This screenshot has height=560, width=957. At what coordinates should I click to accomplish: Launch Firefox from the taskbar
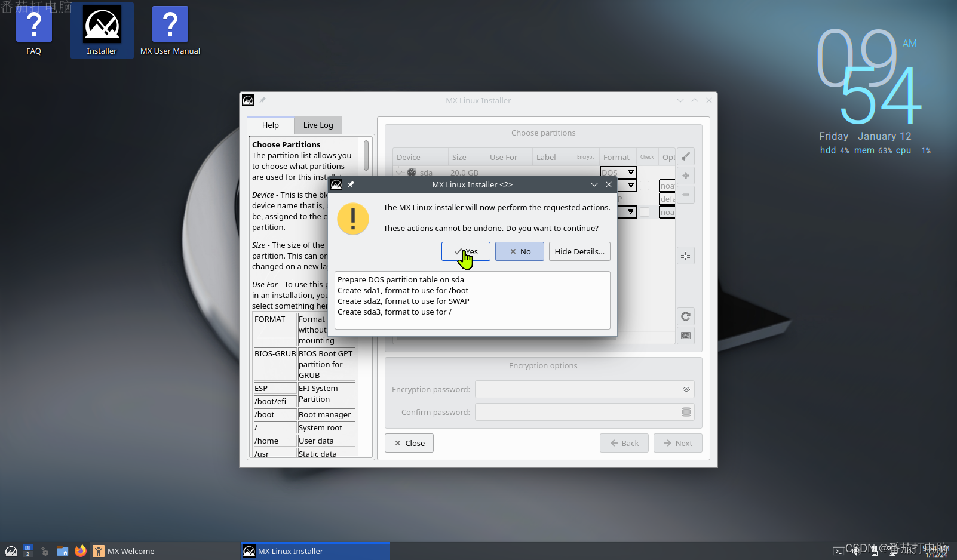pos(80,551)
